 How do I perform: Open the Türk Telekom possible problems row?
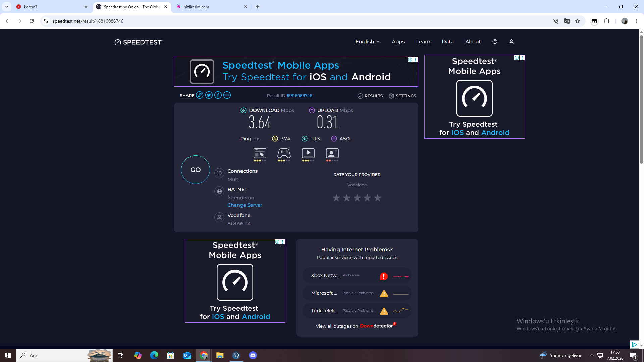click(357, 311)
